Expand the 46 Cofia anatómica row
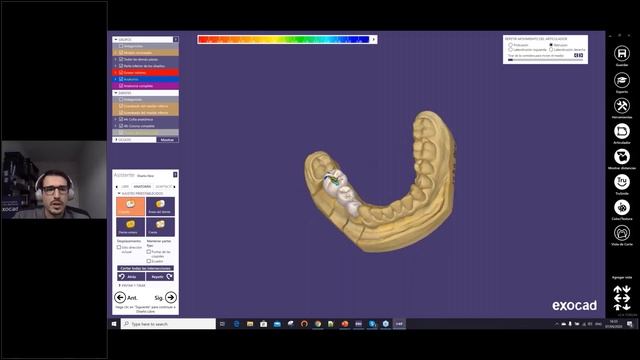 (116, 119)
